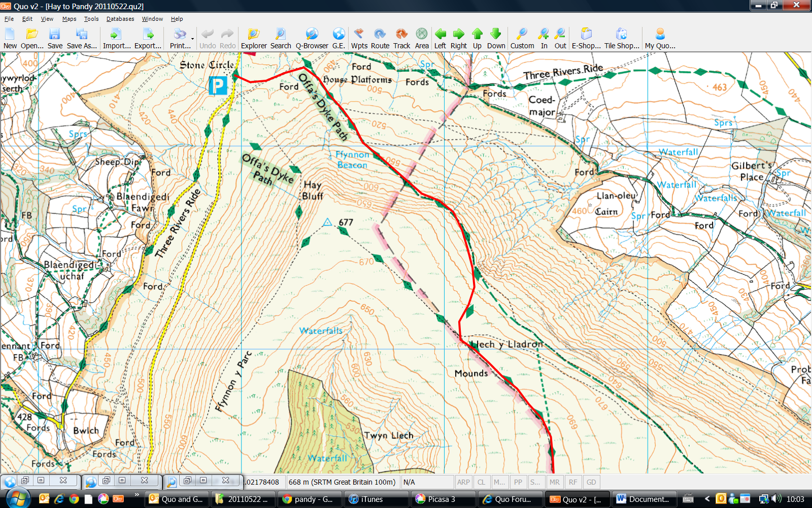Viewport: 812px width, 508px height.
Task: Open the Databases menu
Action: coord(120,19)
